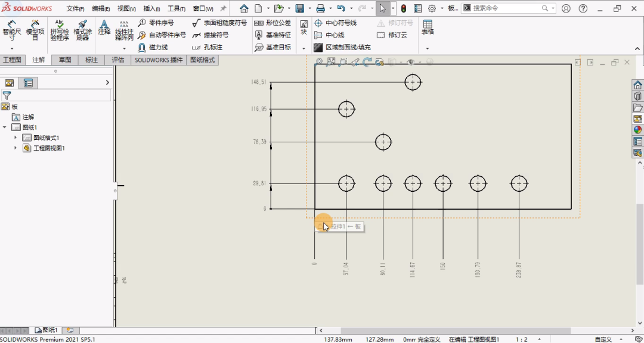The height and width of the screenshot is (343, 644).
Task: Expand the 图纸格式1 tree node
Action: (x=16, y=138)
